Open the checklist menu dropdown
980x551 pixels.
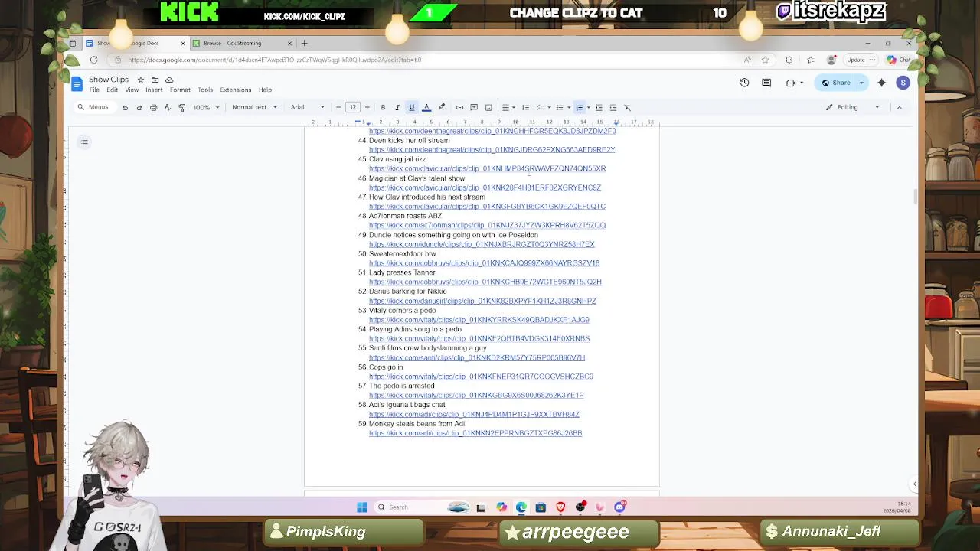[x=541, y=107]
